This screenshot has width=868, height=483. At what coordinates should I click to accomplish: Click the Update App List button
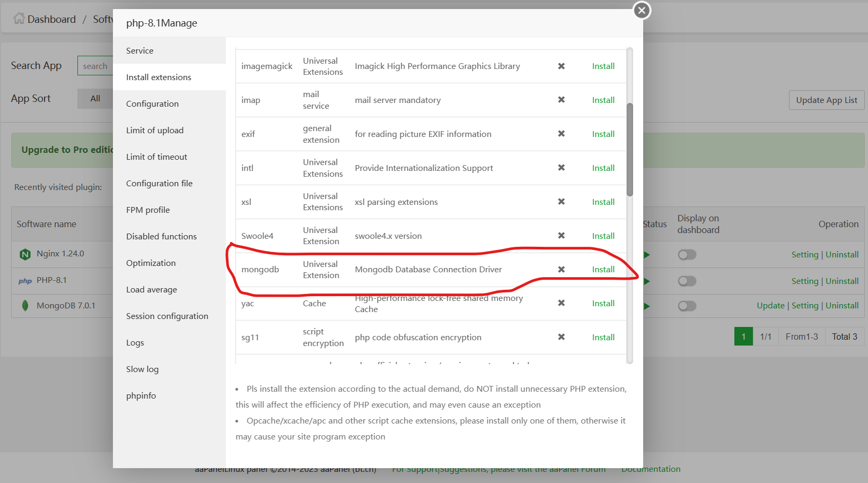[x=827, y=100]
